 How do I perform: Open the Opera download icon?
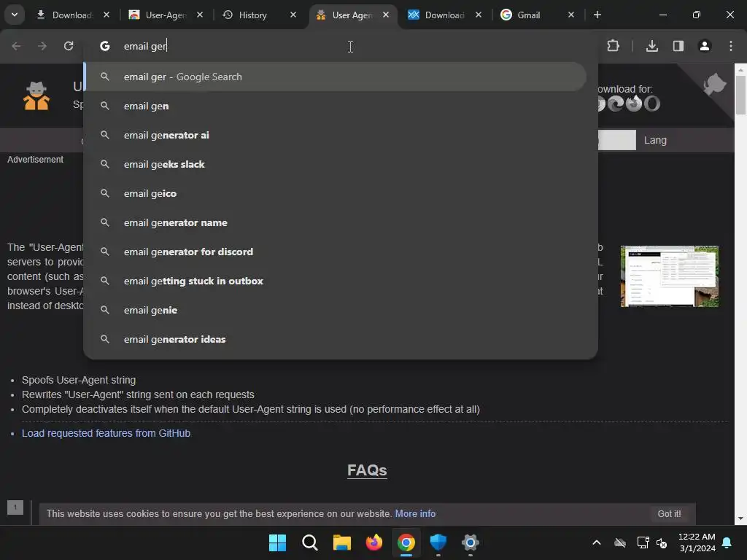coord(651,104)
